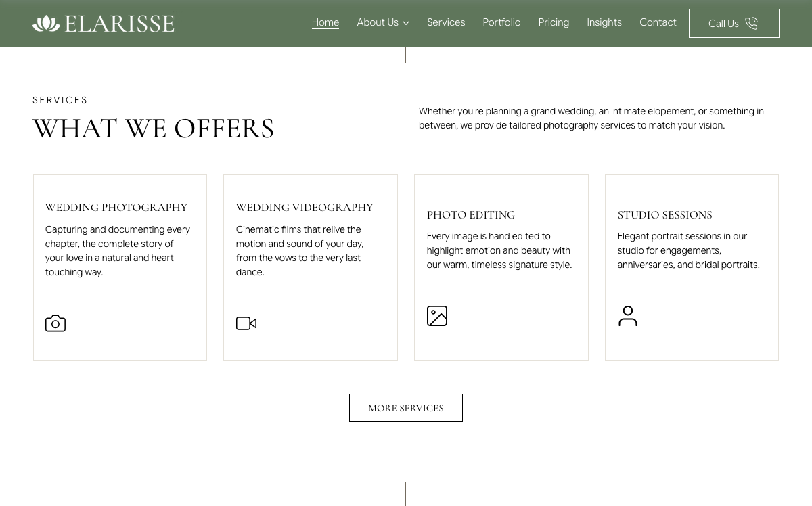812x506 pixels.
Task: Click the 'Whether you're planning a grand wedding' paragraph
Action: coord(591,118)
